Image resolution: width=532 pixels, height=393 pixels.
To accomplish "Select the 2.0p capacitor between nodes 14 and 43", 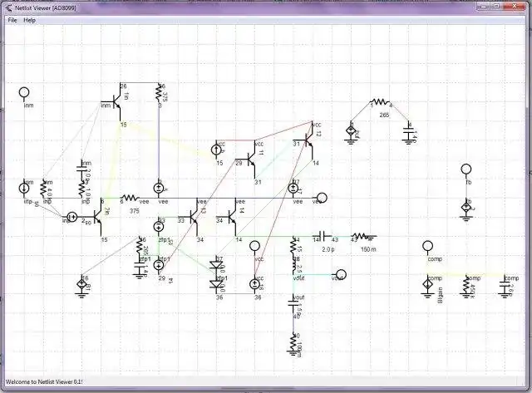I will point(323,236).
